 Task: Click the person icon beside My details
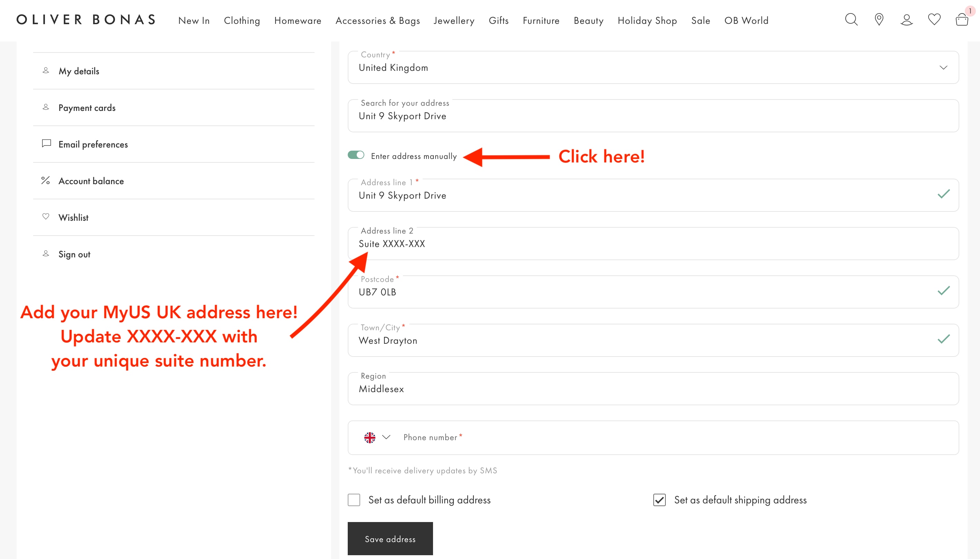click(x=46, y=70)
